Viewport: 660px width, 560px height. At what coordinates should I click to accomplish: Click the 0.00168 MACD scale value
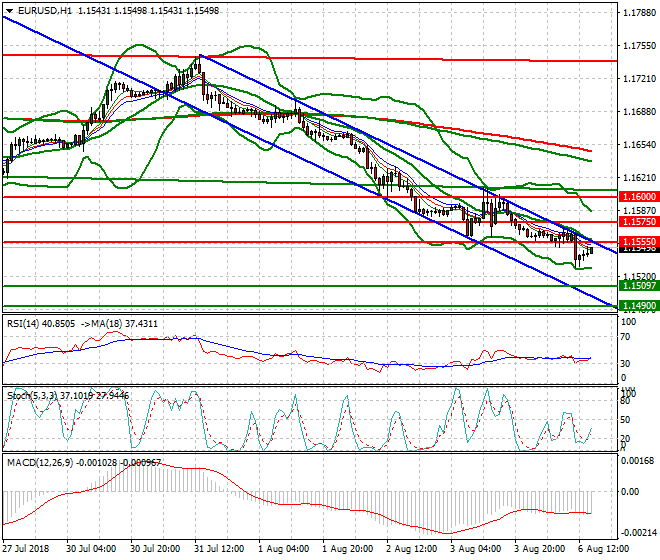[636, 461]
